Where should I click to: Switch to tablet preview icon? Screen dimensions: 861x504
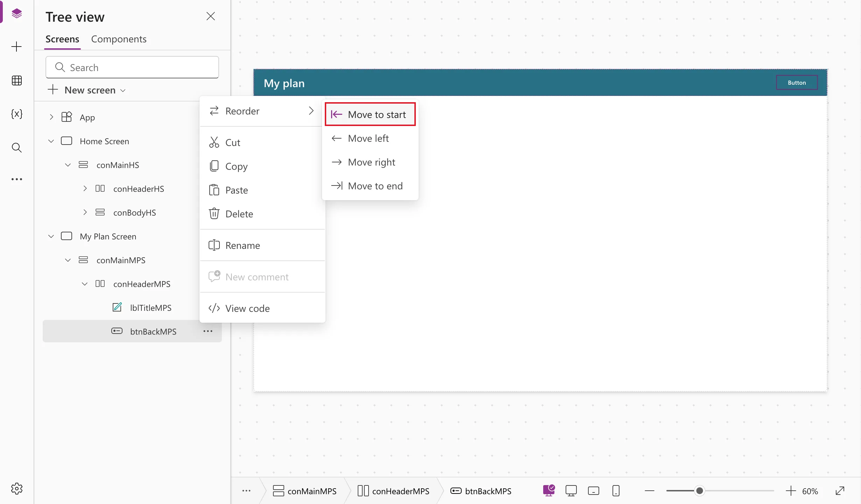pyautogui.click(x=594, y=491)
